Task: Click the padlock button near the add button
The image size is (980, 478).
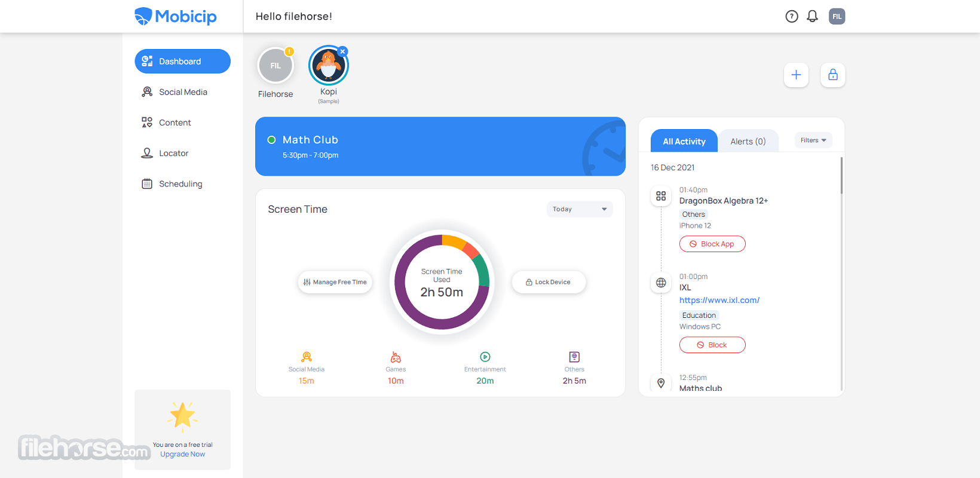Action: tap(832, 75)
